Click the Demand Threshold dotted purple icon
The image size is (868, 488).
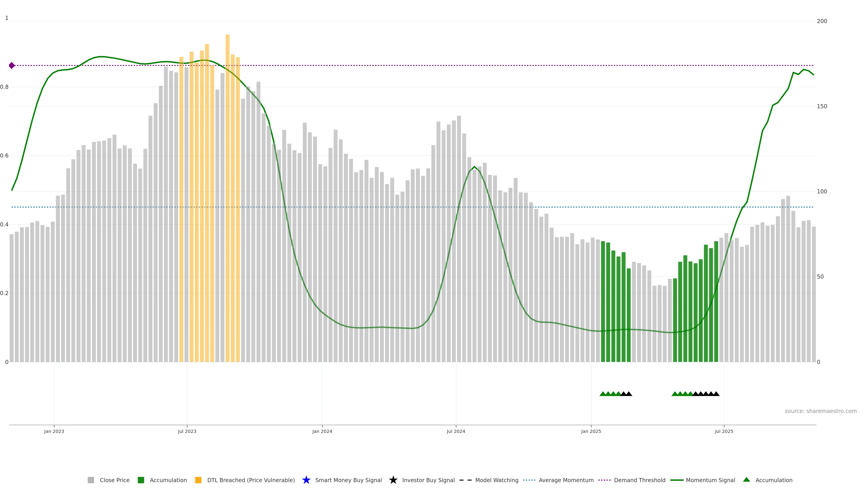click(x=604, y=480)
